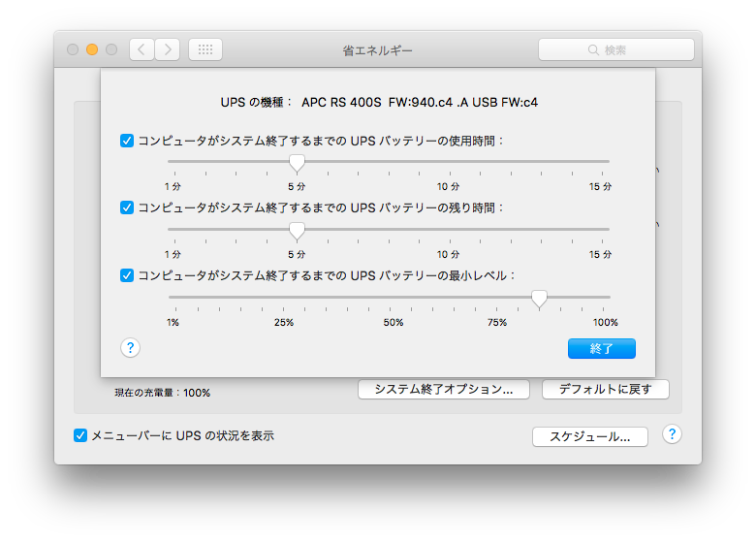Show all preferences with the grid icon
The width and height of the screenshot is (756, 542).
[205, 49]
